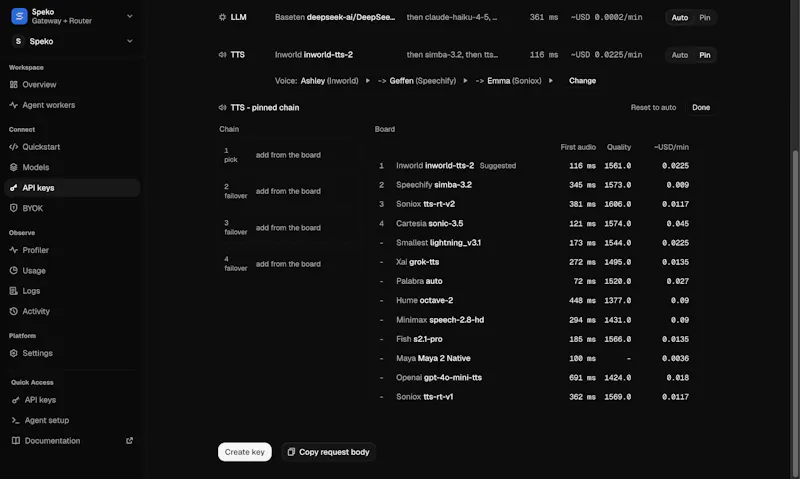Select chain slot 3 failover
The width and height of the screenshot is (800, 479).
pos(288,228)
